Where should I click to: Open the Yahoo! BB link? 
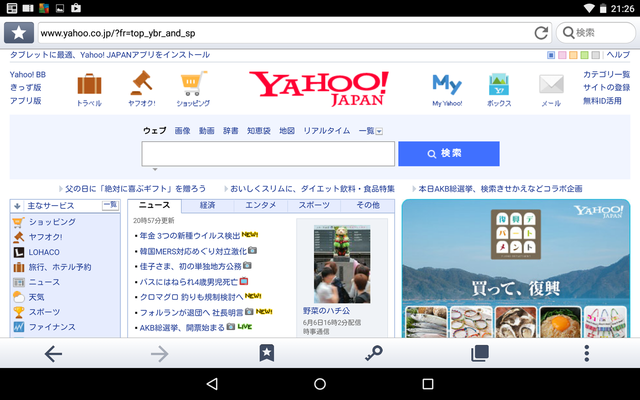point(28,74)
